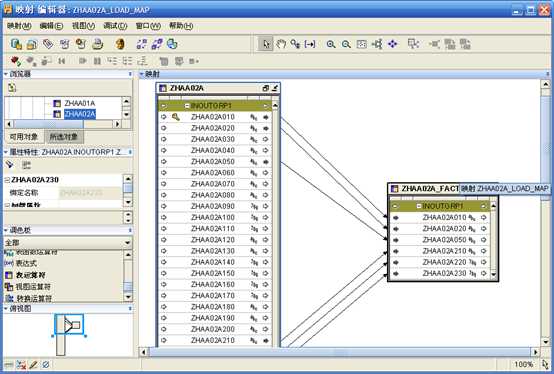Select the 表达式 palette operator

coord(26,263)
